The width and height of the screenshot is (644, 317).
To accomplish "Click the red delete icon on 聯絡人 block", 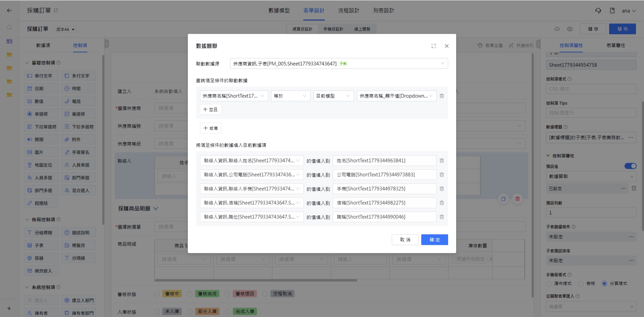I will coord(518,199).
